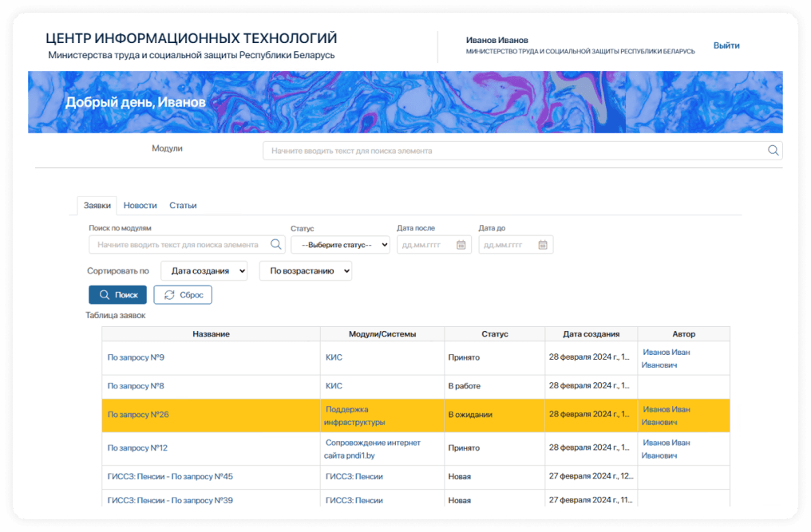Click ГИСС3: Пенсии module in №45 row

[354, 477]
